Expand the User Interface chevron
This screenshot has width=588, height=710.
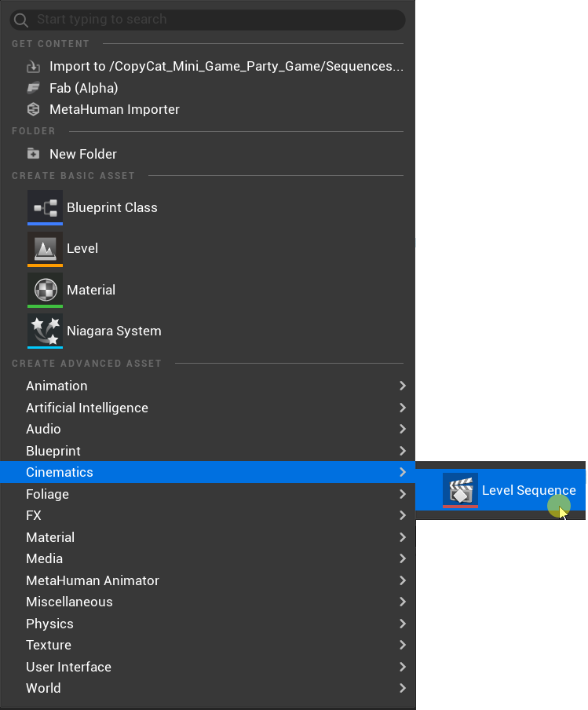click(x=403, y=667)
